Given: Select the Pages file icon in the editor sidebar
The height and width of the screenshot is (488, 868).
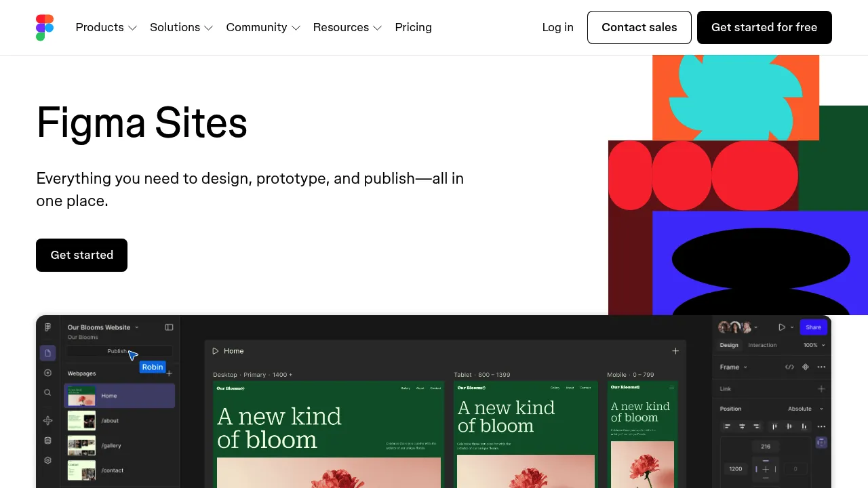Looking at the screenshot, I should tap(47, 353).
